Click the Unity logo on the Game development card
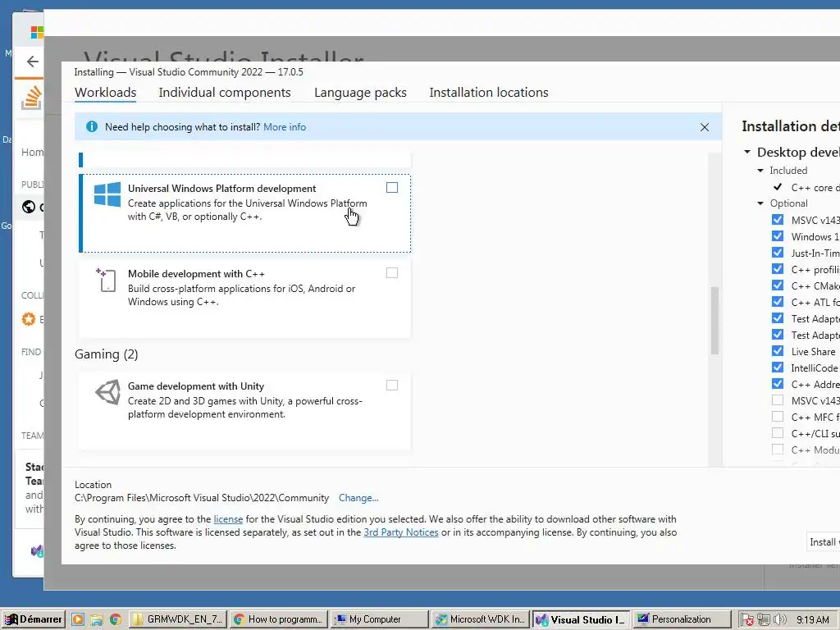Image resolution: width=840 pixels, height=630 pixels. tap(107, 393)
